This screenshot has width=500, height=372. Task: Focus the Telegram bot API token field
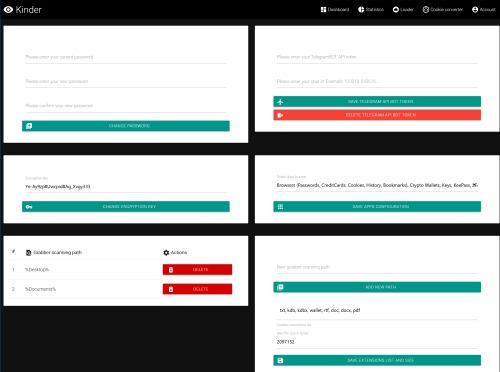click(x=377, y=57)
